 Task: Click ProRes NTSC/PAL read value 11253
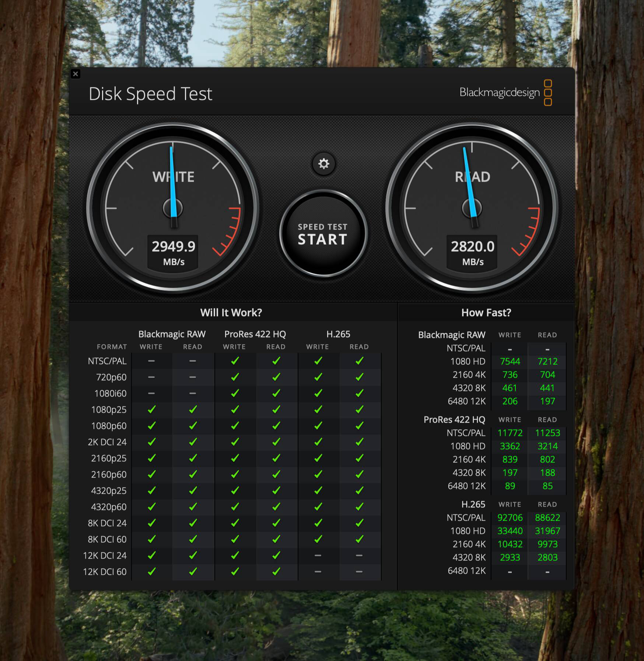(x=547, y=433)
